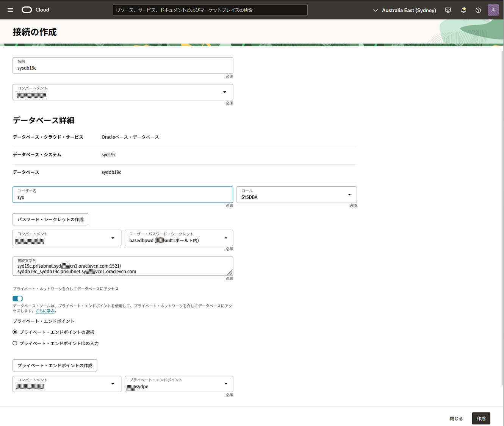Click the Oracle Cloud logo
The image size is (504, 426).
coord(35,10)
